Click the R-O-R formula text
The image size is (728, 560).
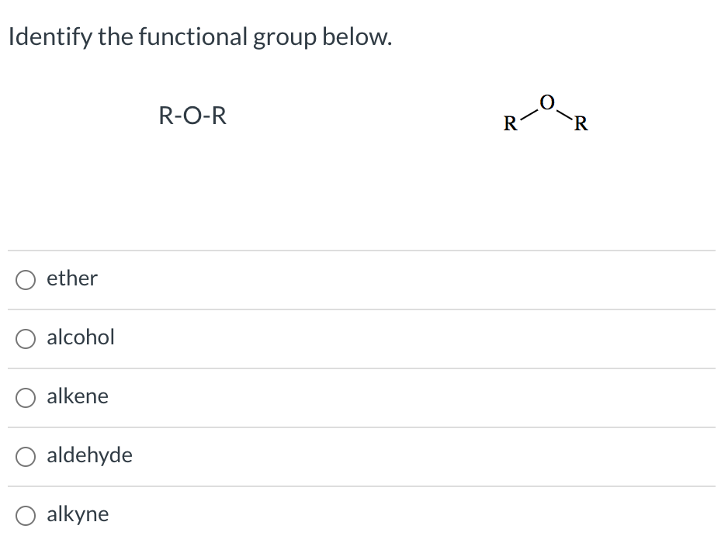192,116
